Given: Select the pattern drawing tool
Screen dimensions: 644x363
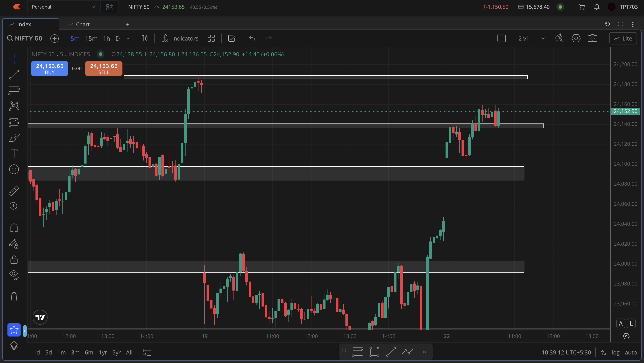Looking at the screenshot, I should coord(14,106).
